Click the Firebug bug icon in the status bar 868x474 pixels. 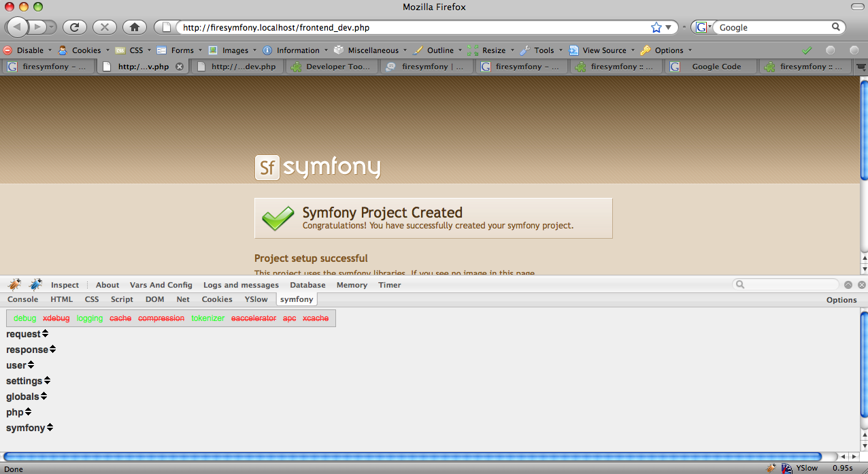coord(771,468)
